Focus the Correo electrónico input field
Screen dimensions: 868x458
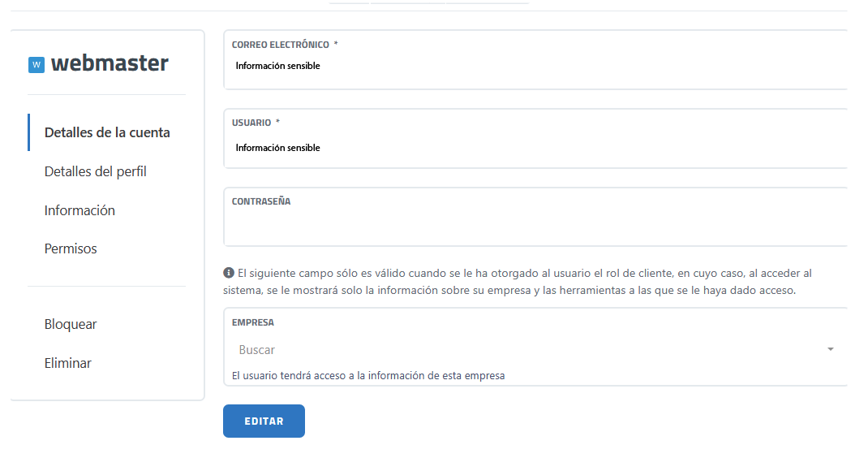click(535, 67)
